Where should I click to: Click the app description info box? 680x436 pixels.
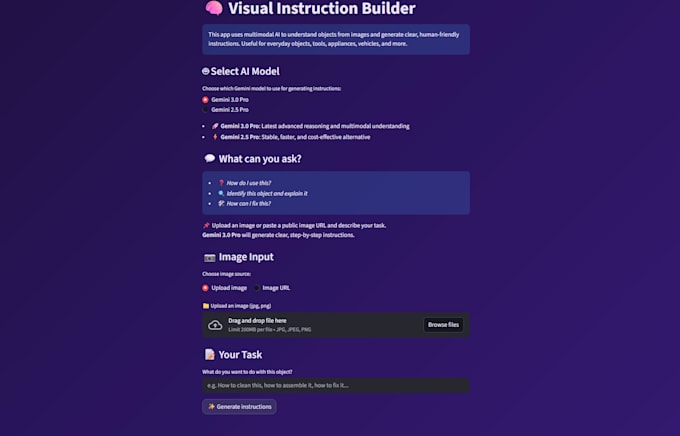pyautogui.click(x=336, y=39)
